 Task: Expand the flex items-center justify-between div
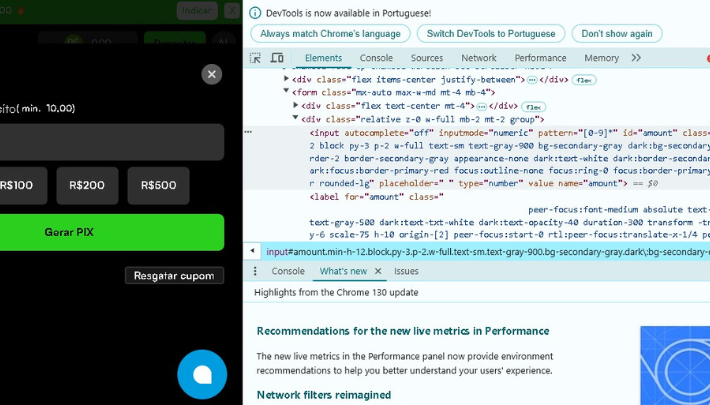pyautogui.click(x=287, y=79)
